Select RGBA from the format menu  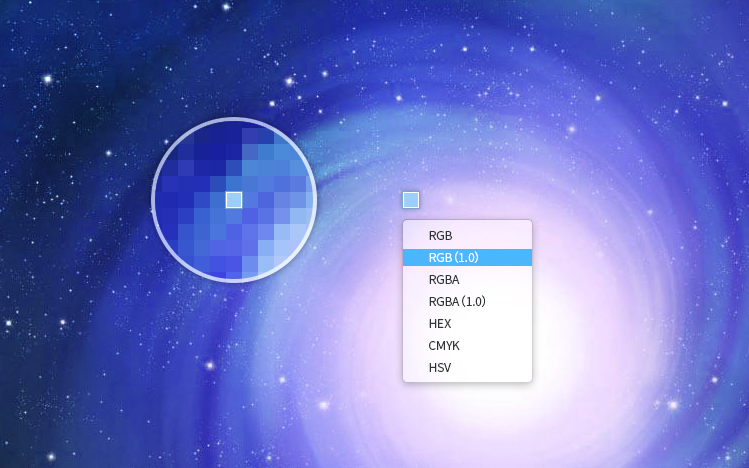click(467, 279)
